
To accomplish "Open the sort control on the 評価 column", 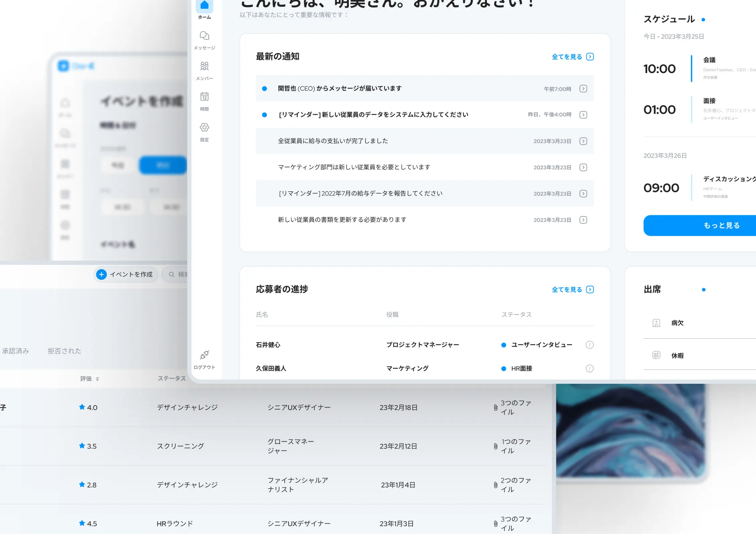I will 97,378.
